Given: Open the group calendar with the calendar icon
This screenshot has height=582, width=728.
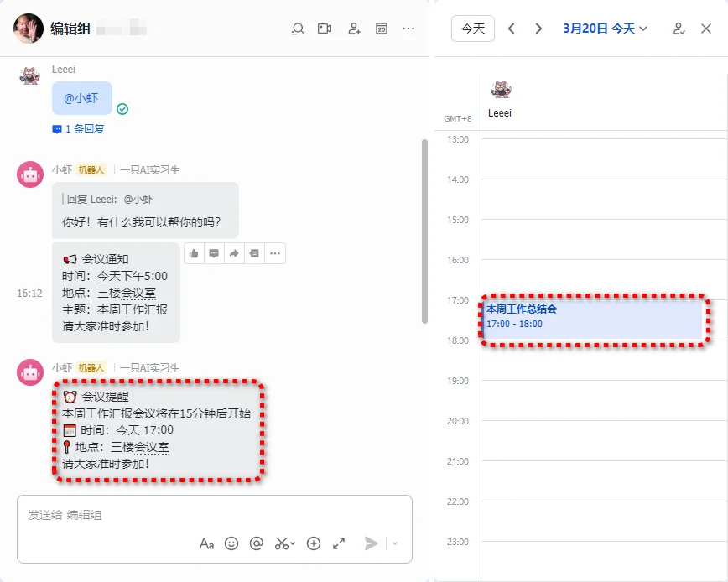Looking at the screenshot, I should (381, 28).
